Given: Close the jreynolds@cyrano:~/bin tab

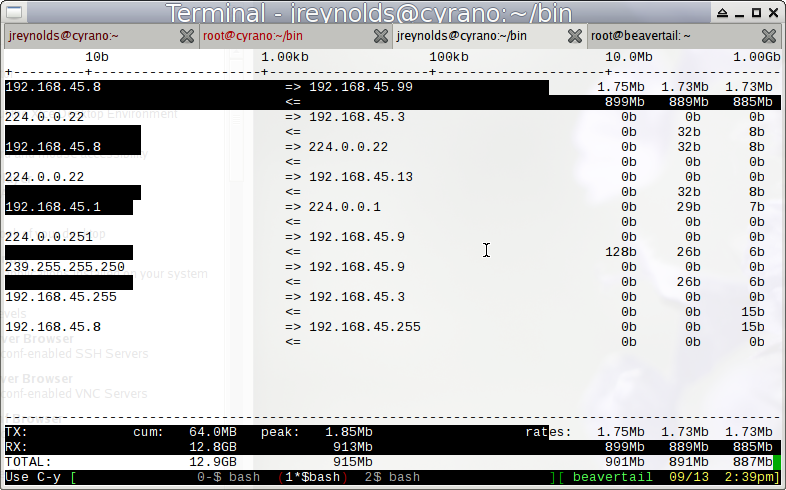Looking at the screenshot, I should pos(573,35).
